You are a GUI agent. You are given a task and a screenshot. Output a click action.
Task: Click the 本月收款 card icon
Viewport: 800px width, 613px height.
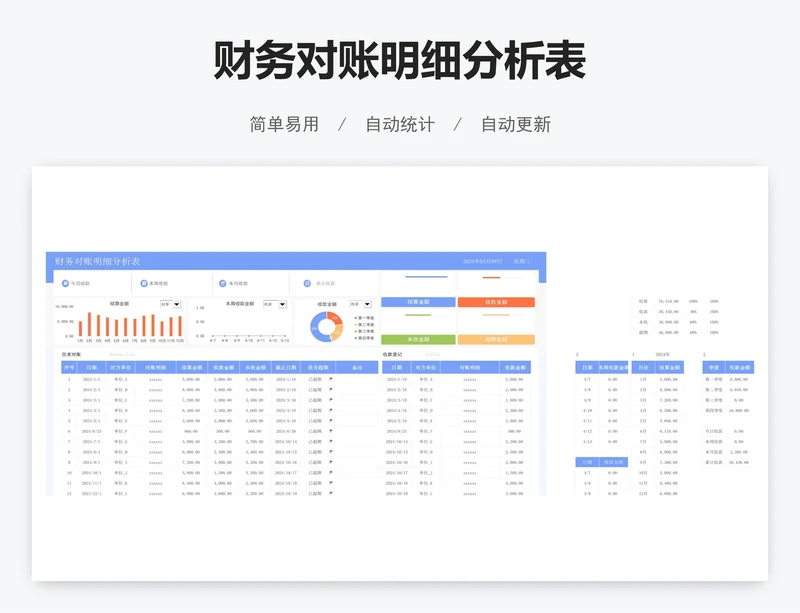222,283
